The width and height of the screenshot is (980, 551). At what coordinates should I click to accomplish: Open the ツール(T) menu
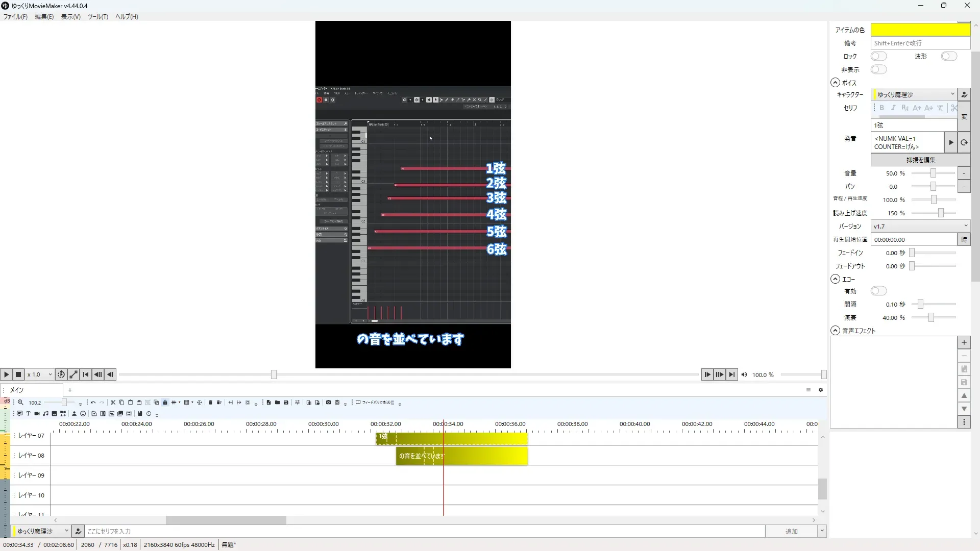97,17
